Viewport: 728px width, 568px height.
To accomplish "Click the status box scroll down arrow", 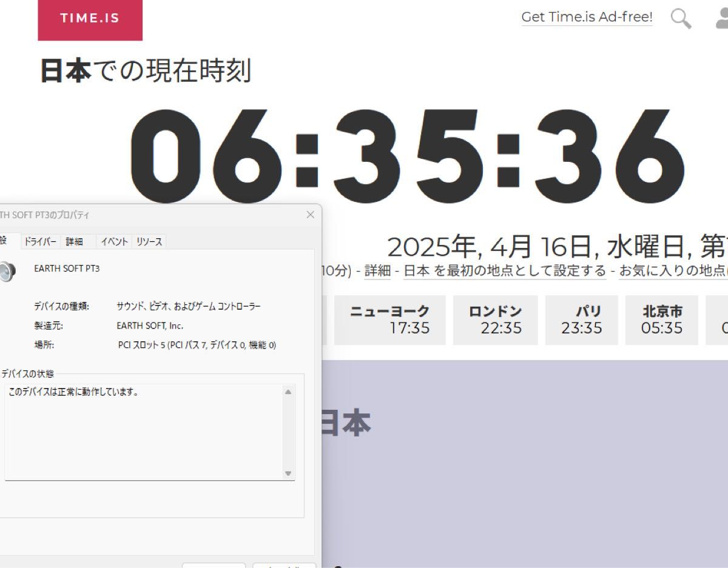I will (x=288, y=473).
